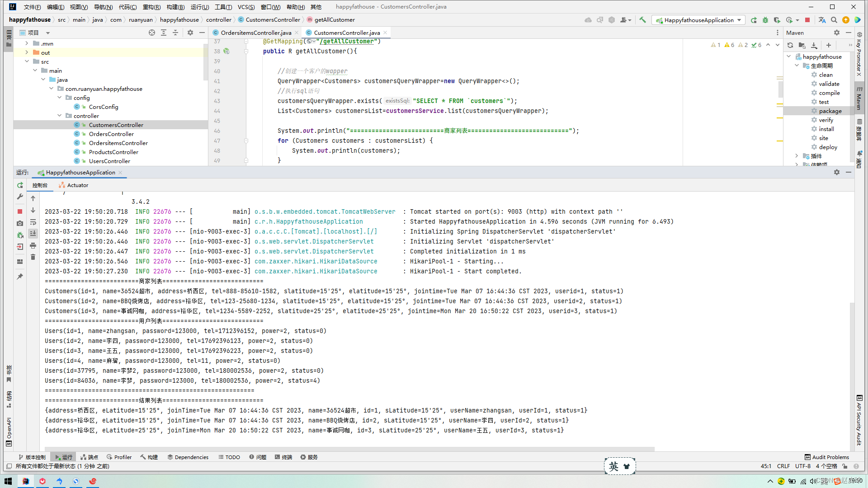Click the 英 input method indicator
This screenshot has height=488, width=868.
pyautogui.click(x=613, y=466)
